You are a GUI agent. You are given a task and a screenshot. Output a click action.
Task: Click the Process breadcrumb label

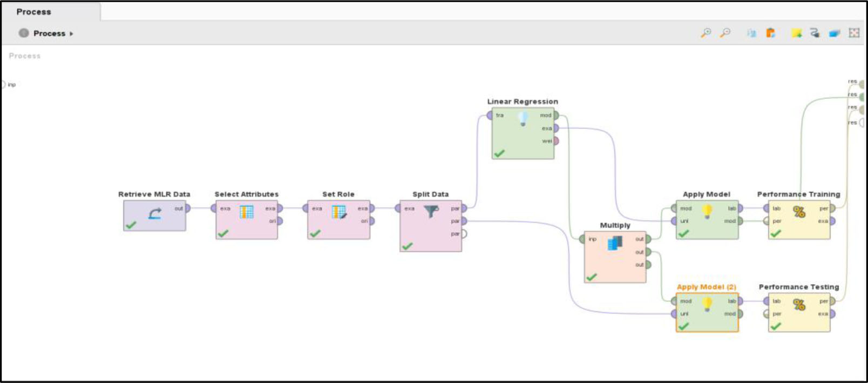tap(49, 33)
